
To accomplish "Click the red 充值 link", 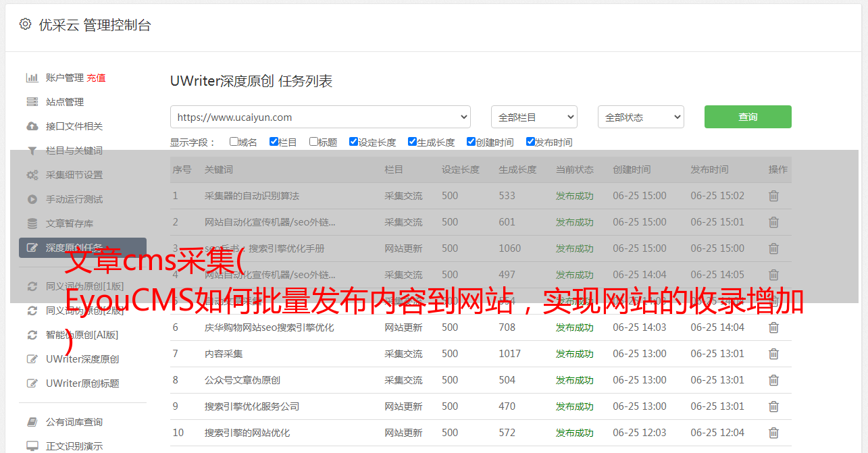I will pos(96,78).
